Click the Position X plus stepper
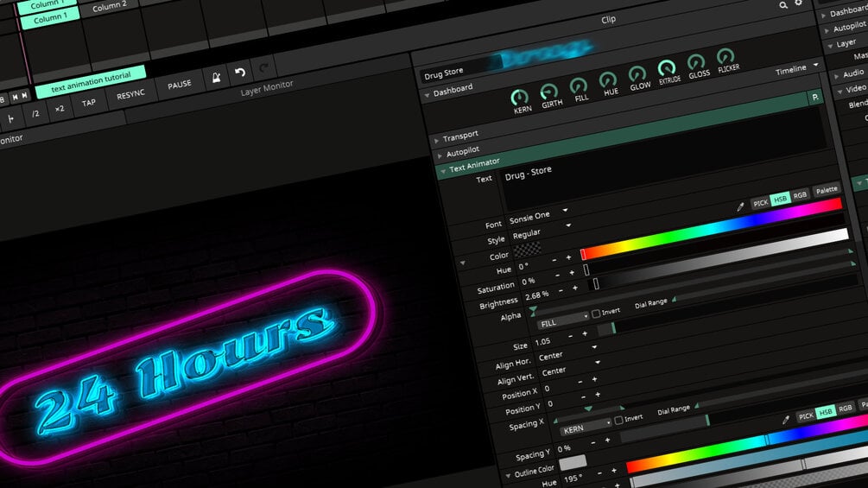Viewport: 868px width, 488px height. [594, 379]
